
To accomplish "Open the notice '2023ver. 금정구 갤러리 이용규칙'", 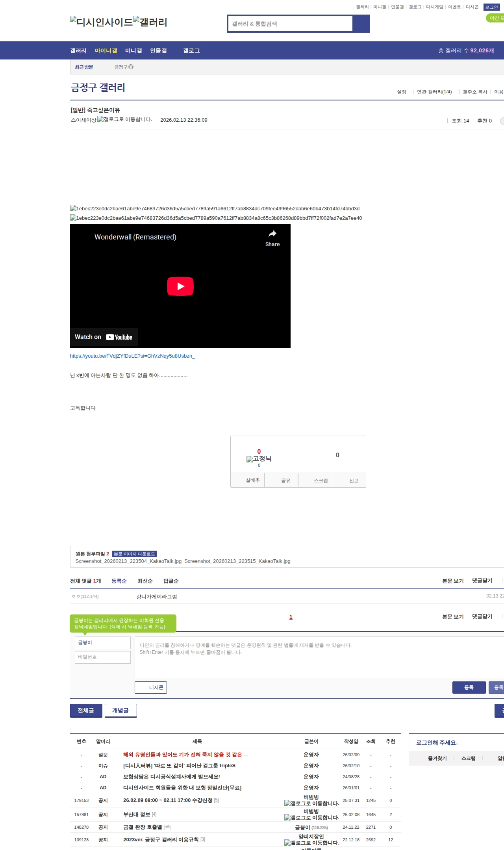I will click(x=161, y=840).
